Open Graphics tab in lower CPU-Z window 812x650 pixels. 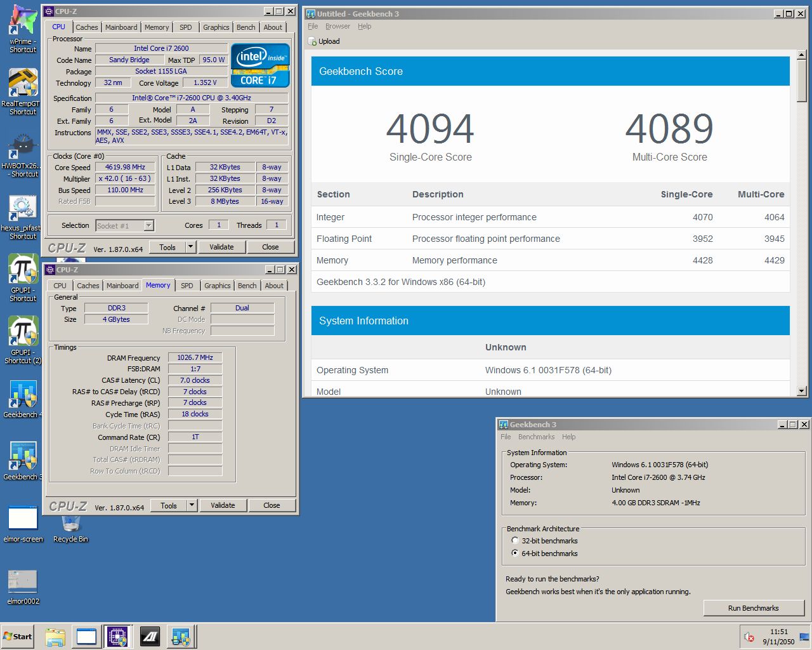click(x=218, y=286)
